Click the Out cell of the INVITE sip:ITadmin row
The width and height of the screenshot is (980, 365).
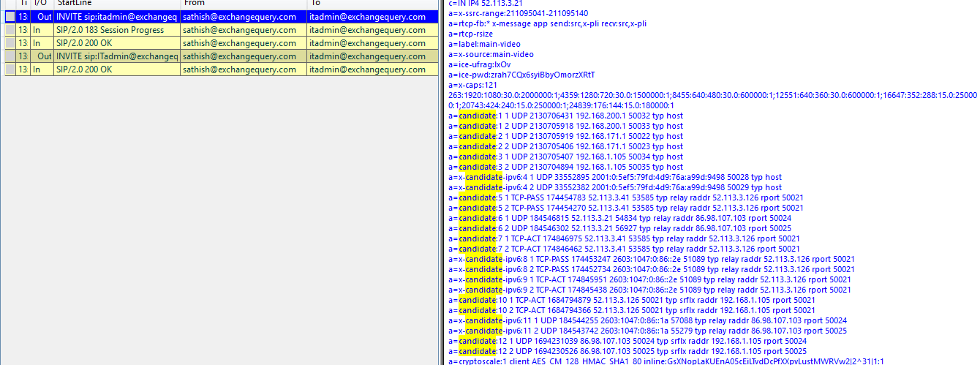coord(44,56)
